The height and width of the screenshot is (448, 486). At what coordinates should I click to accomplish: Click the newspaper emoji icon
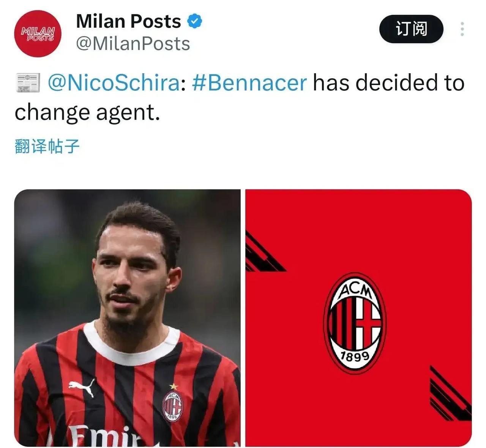click(28, 83)
